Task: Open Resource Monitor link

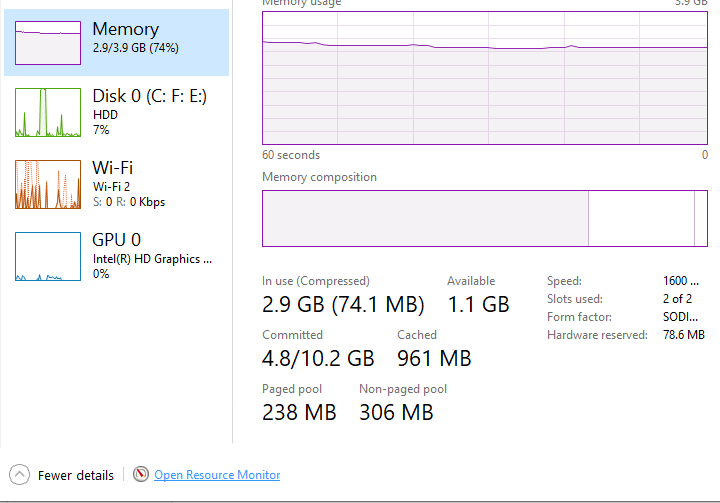Action: click(x=217, y=475)
